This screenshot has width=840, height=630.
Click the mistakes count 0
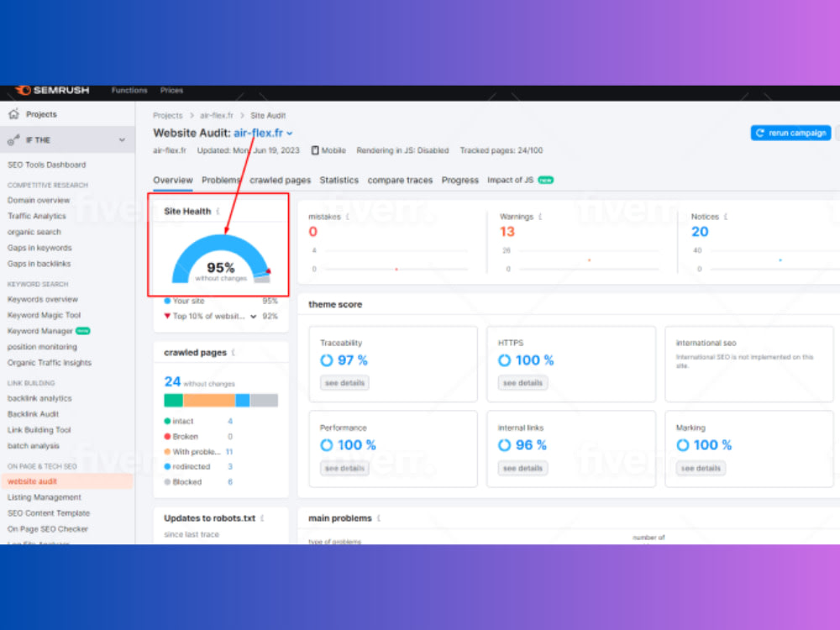pyautogui.click(x=312, y=232)
